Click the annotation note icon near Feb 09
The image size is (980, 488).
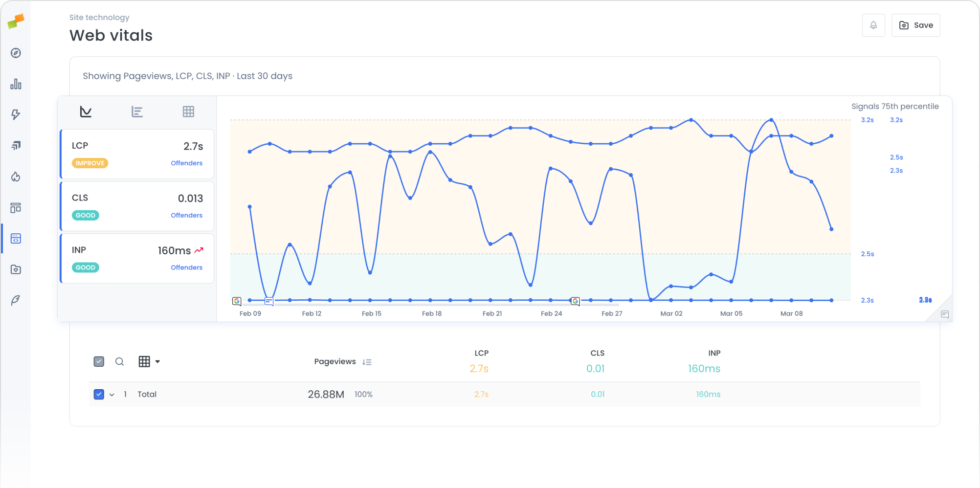(x=269, y=301)
